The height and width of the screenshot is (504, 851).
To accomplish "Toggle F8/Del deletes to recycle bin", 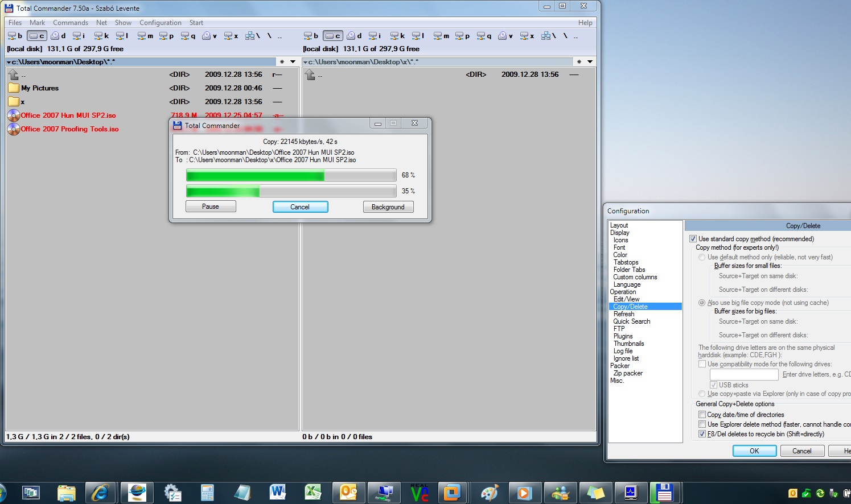I will 702,434.
